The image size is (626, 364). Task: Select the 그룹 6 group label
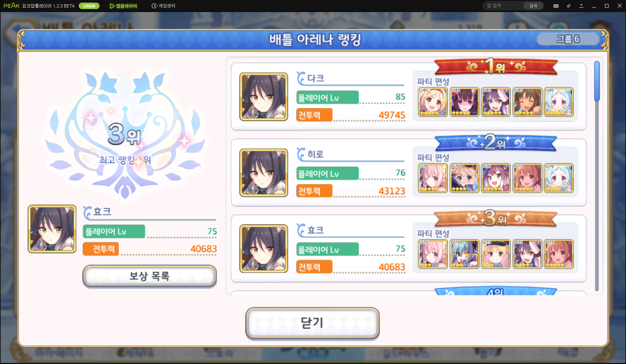click(568, 39)
